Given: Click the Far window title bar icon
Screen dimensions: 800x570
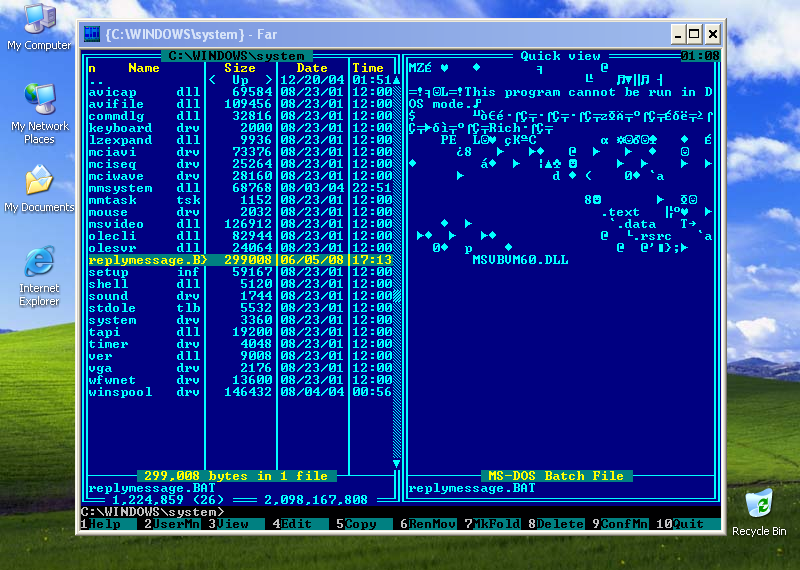Looking at the screenshot, I should coord(92,34).
